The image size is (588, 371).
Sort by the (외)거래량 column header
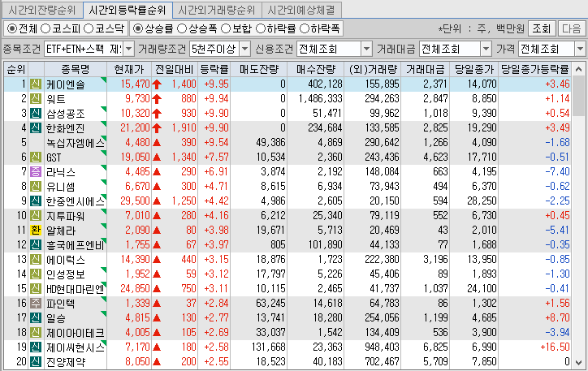pos(373,69)
